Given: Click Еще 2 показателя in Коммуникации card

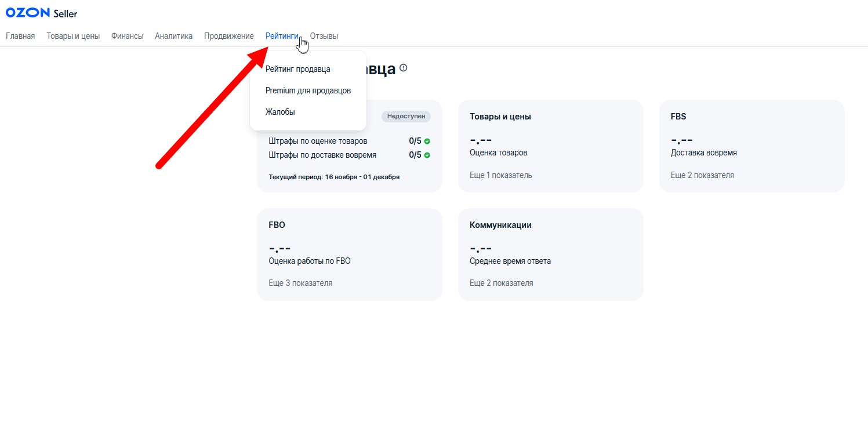Looking at the screenshot, I should [x=502, y=283].
